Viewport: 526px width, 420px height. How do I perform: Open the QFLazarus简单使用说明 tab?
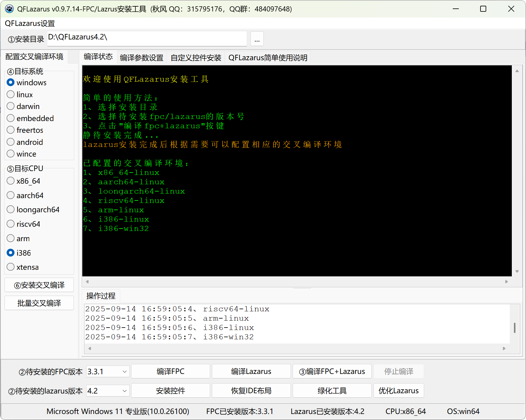point(268,57)
